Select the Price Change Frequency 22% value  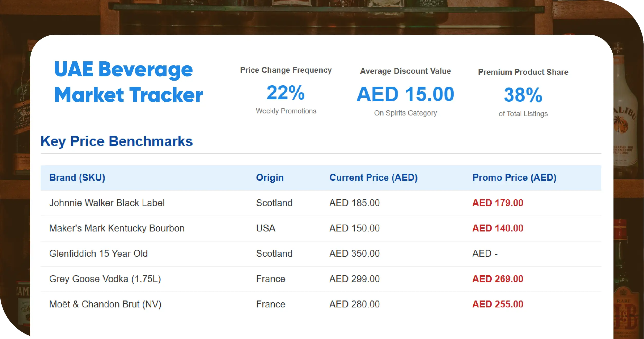tap(286, 93)
